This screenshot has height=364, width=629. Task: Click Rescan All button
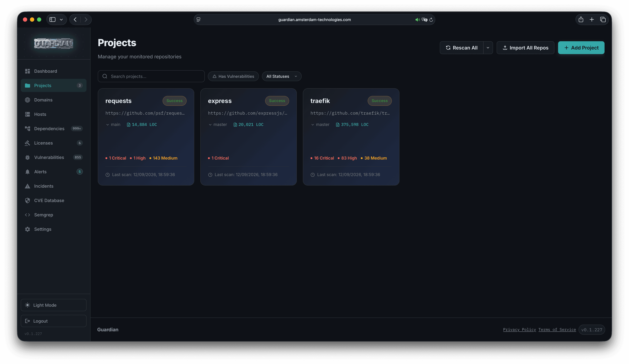pyautogui.click(x=462, y=48)
